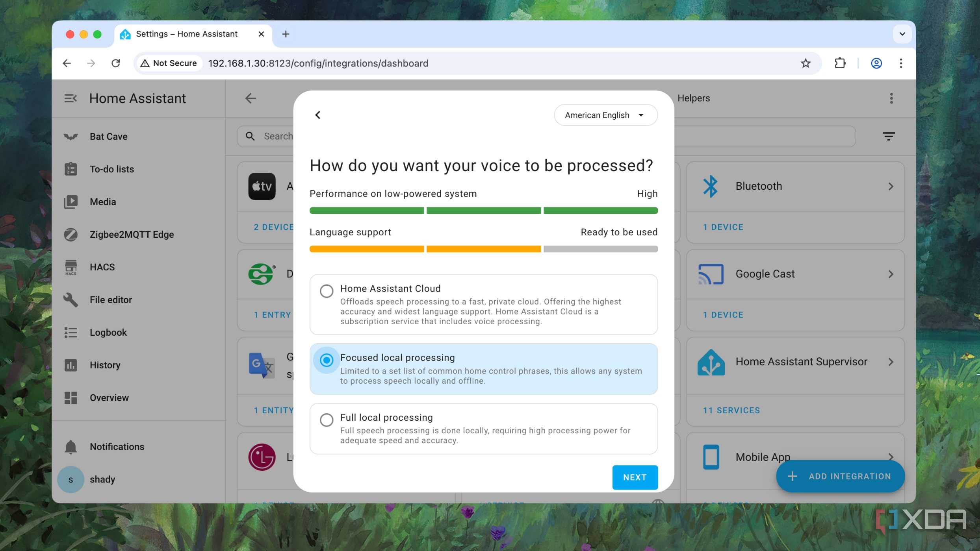Image resolution: width=980 pixels, height=551 pixels.
Task: Open Chrome three-dot menu
Action: (x=900, y=63)
